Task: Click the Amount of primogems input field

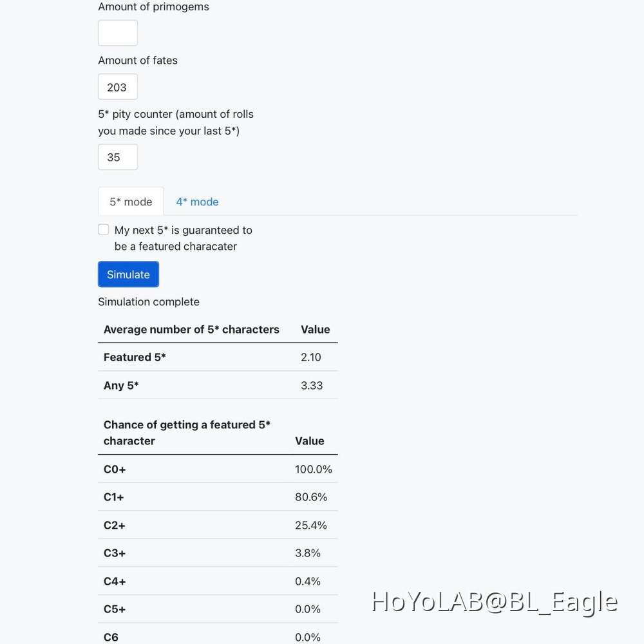Action: [118, 33]
